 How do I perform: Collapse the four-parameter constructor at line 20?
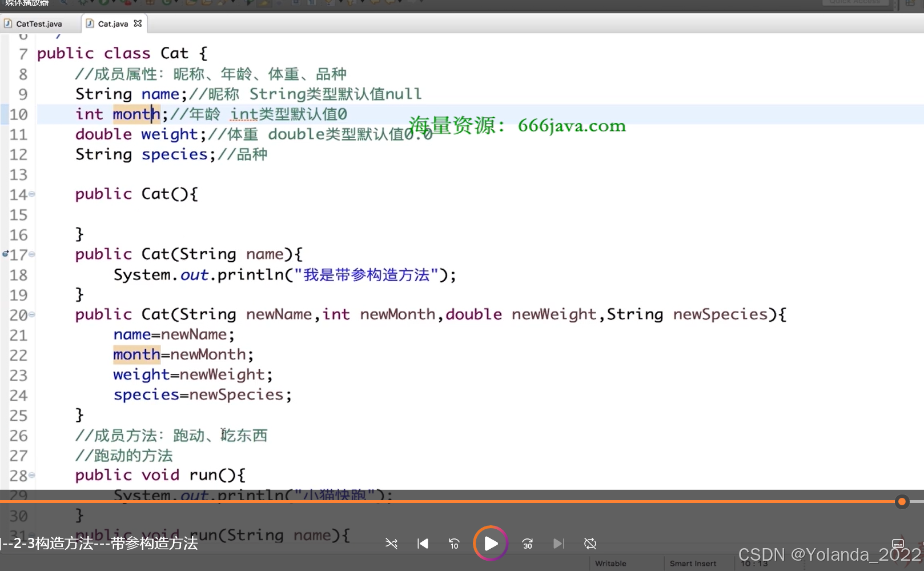[x=32, y=314]
